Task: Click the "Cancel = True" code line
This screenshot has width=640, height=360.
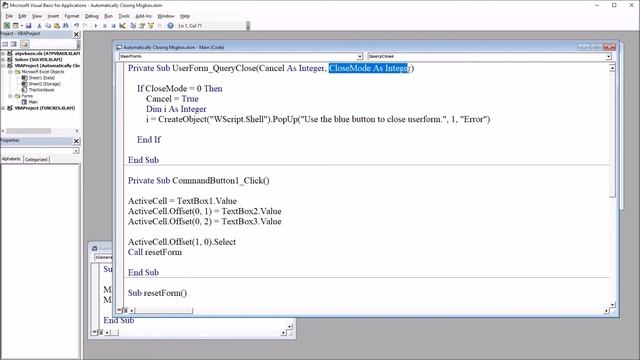Action: pos(172,99)
